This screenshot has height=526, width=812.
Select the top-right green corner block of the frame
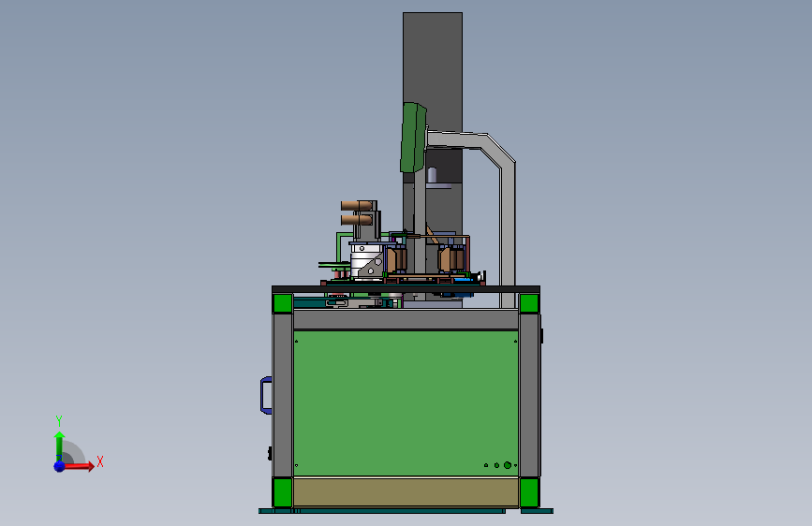529,303
